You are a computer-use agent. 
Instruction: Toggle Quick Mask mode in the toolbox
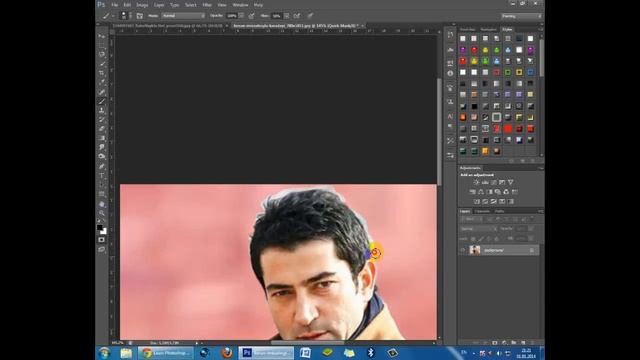coord(101,240)
